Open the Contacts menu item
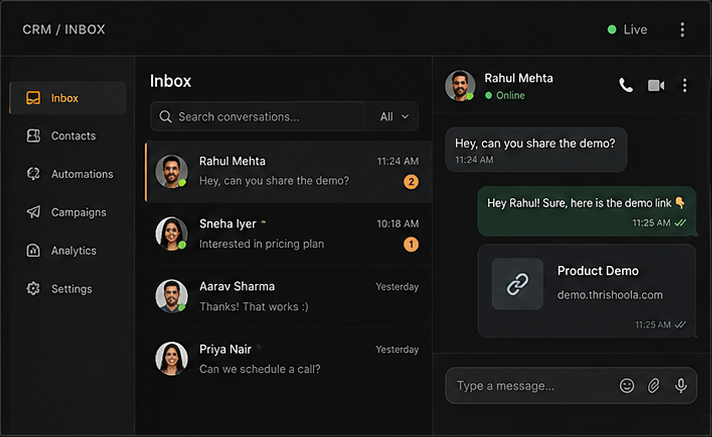The height and width of the screenshot is (437, 712). click(x=68, y=135)
